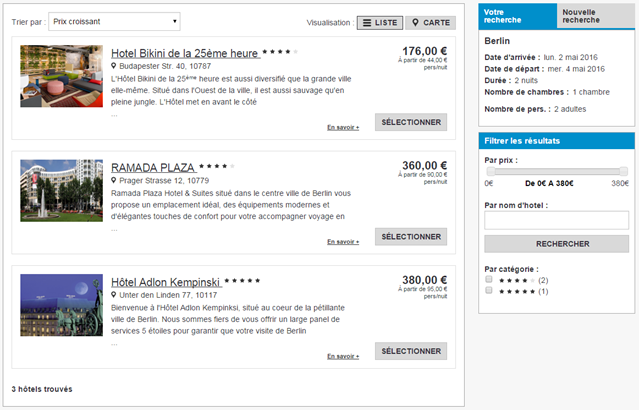Expand En savoir + for Hotel Bikini
This screenshot has height=410, width=639.
coord(343,128)
